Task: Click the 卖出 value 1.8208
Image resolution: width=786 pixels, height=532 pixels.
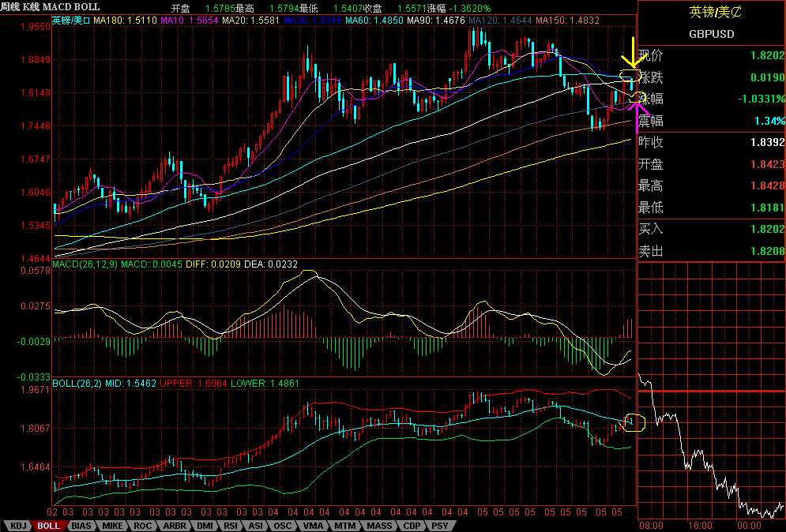Action: point(768,251)
